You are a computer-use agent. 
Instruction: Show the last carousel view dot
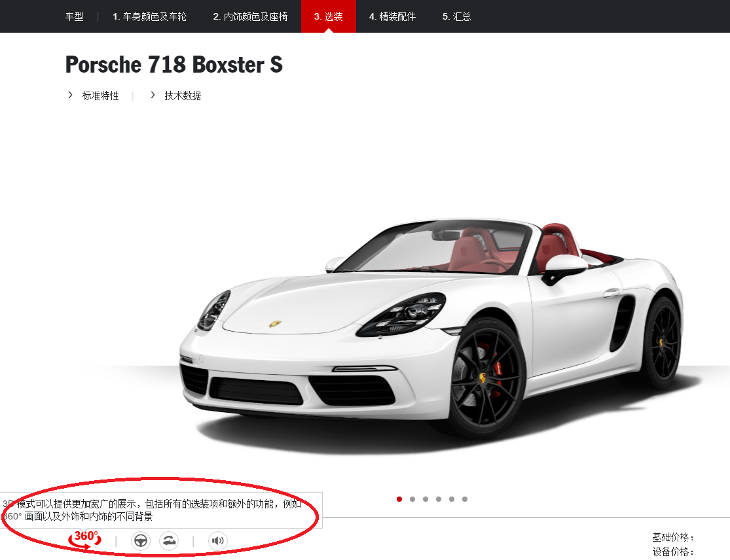(465, 499)
